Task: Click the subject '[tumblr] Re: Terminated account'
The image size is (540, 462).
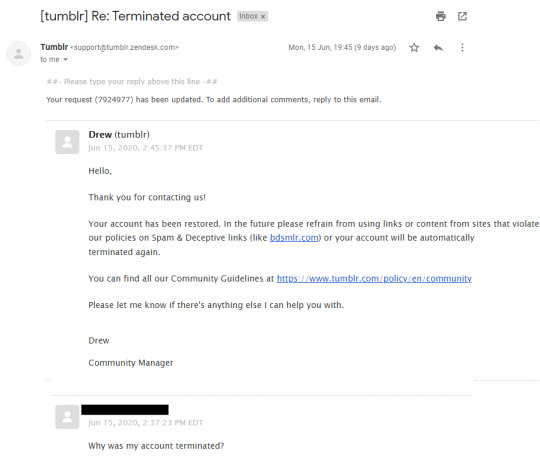Action: pos(135,16)
